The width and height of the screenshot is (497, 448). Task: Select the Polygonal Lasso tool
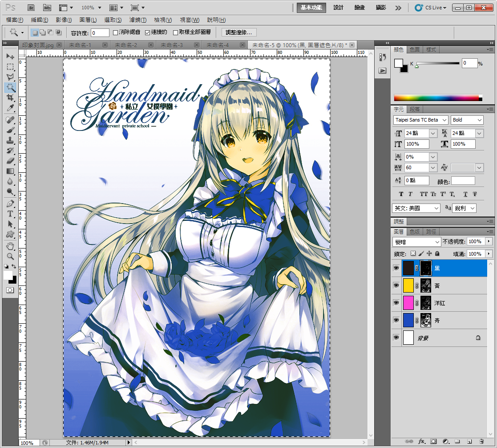[10, 77]
